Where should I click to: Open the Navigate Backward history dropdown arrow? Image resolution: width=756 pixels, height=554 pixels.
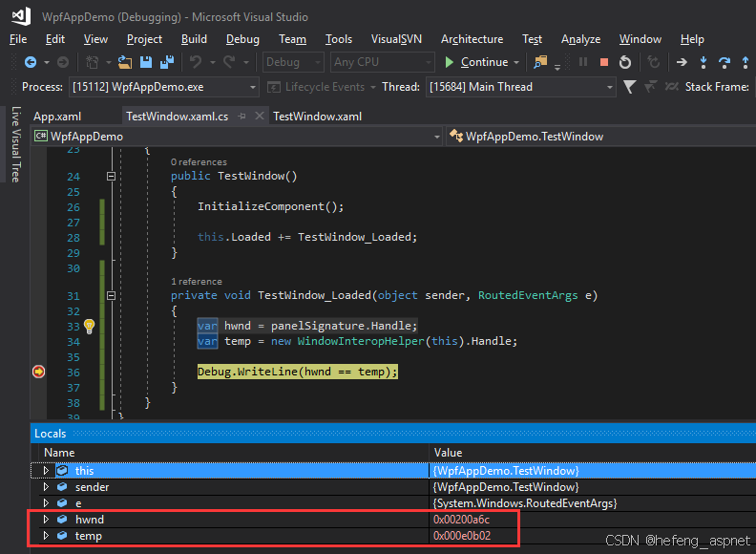click(46, 63)
